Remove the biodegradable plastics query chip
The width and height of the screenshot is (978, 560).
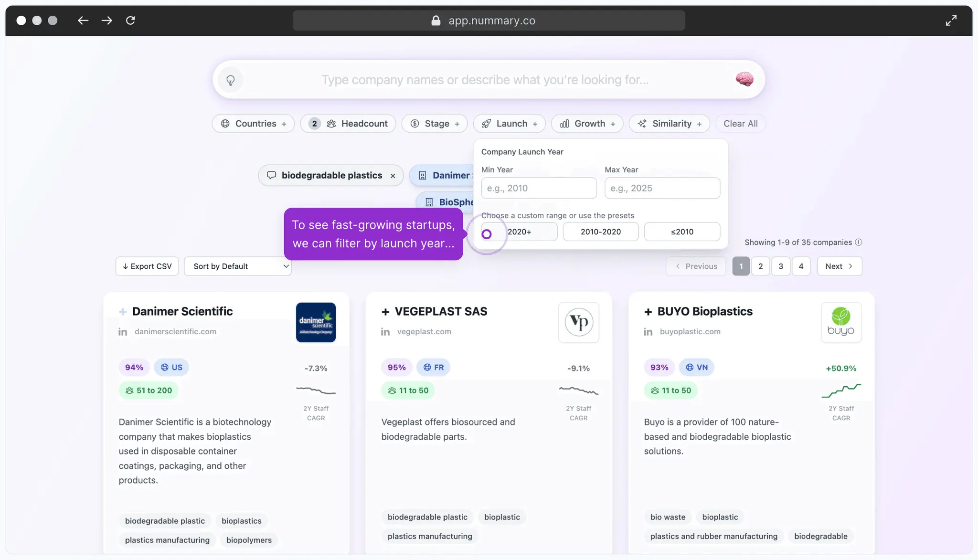pyautogui.click(x=393, y=176)
